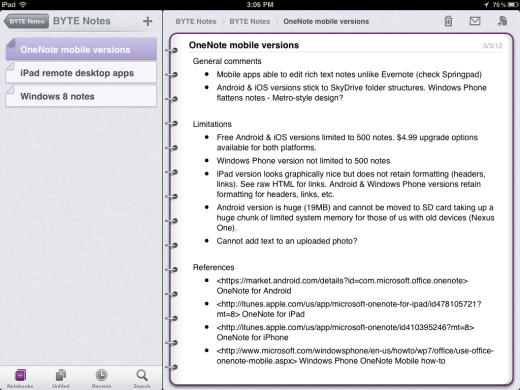Screen dimensions: 520x390
Task: Tap the BYTE Notes sidebar title
Action: click(82, 21)
